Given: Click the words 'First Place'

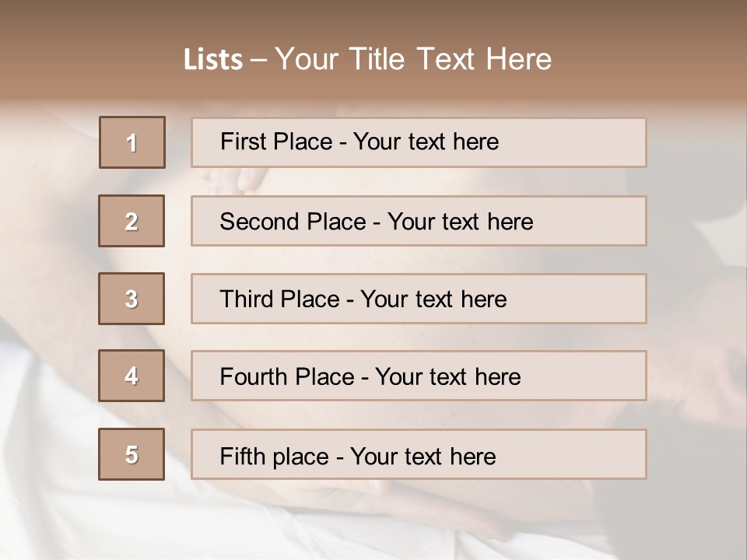Looking at the screenshot, I should [x=276, y=142].
